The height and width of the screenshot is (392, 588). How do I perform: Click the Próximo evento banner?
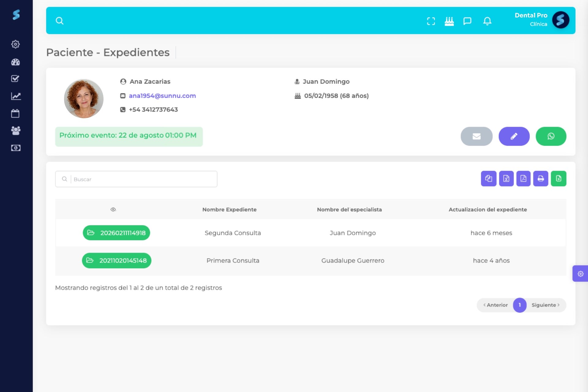coord(129,137)
